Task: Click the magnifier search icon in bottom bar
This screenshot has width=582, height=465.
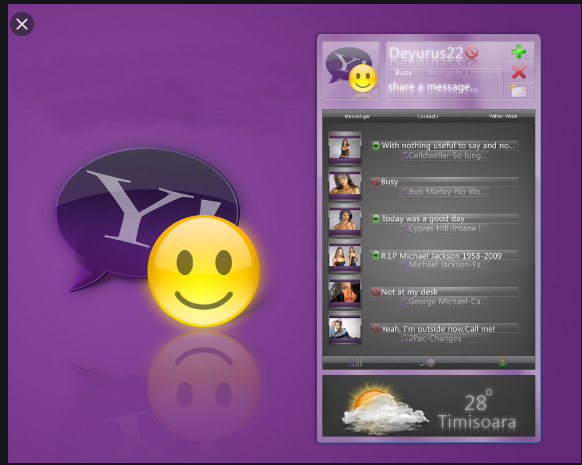Action: tap(427, 363)
